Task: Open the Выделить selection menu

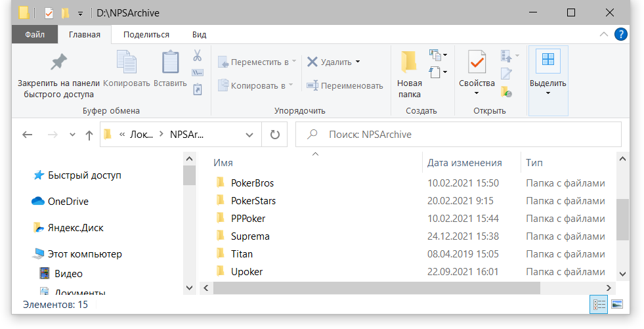Action: pos(548,81)
